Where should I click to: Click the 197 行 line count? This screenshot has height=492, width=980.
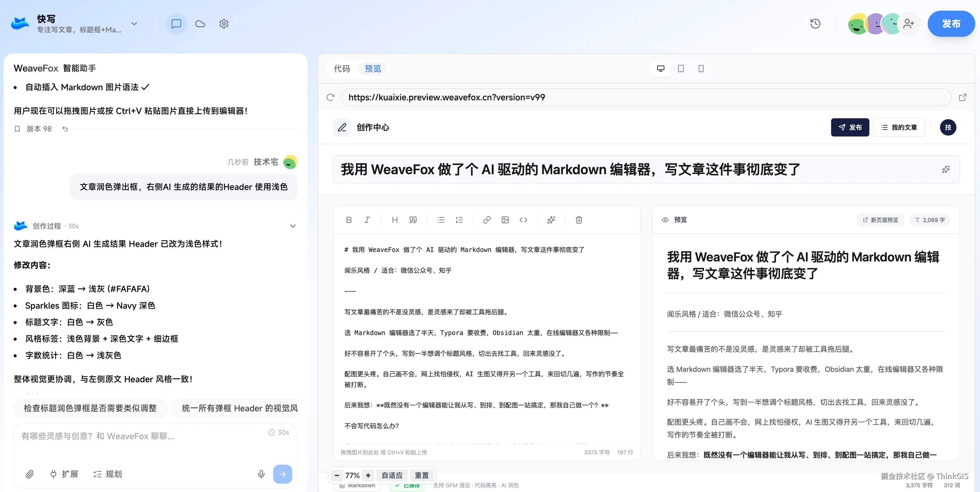coord(625,453)
